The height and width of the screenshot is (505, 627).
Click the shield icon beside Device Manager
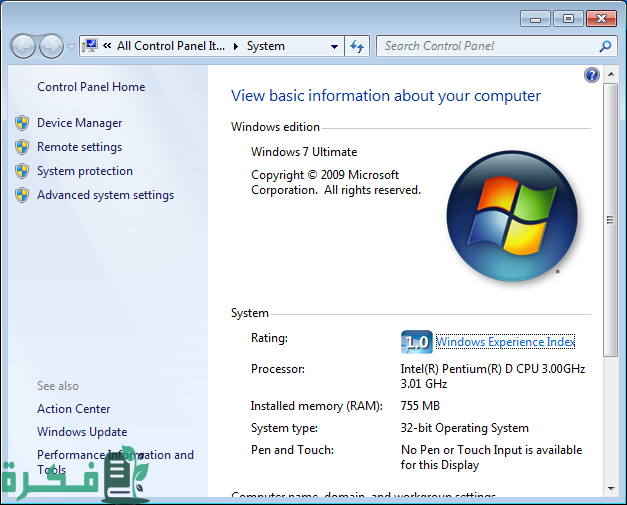coord(22,123)
